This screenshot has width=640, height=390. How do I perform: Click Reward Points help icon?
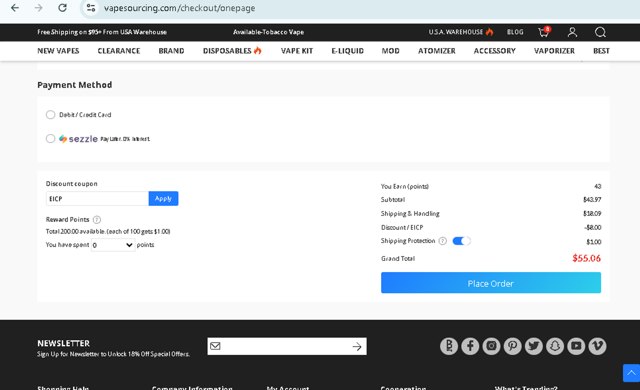pos(97,219)
